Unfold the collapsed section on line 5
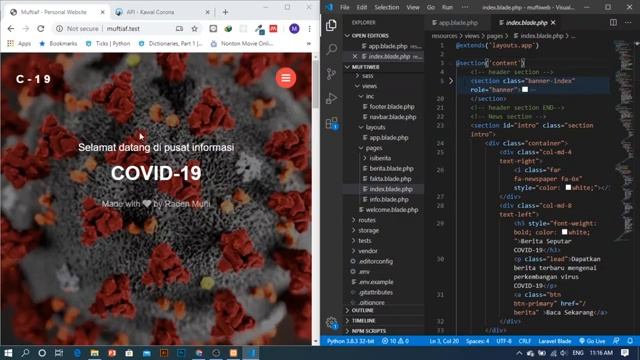The height and width of the screenshot is (360, 640). point(451,81)
